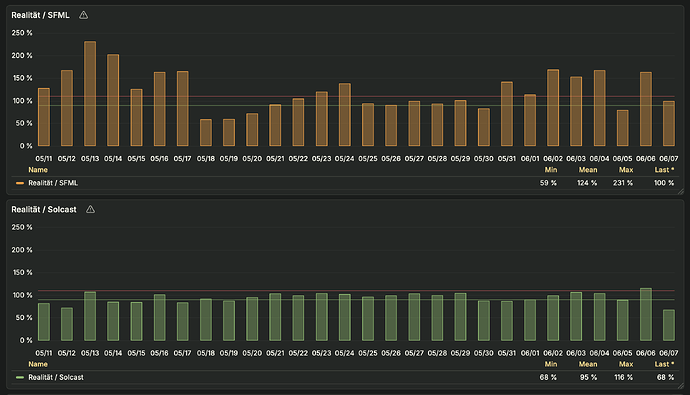Click the warning icon beside Realität / SFML title
Viewport: 690px width, 395px height.
[x=83, y=15]
